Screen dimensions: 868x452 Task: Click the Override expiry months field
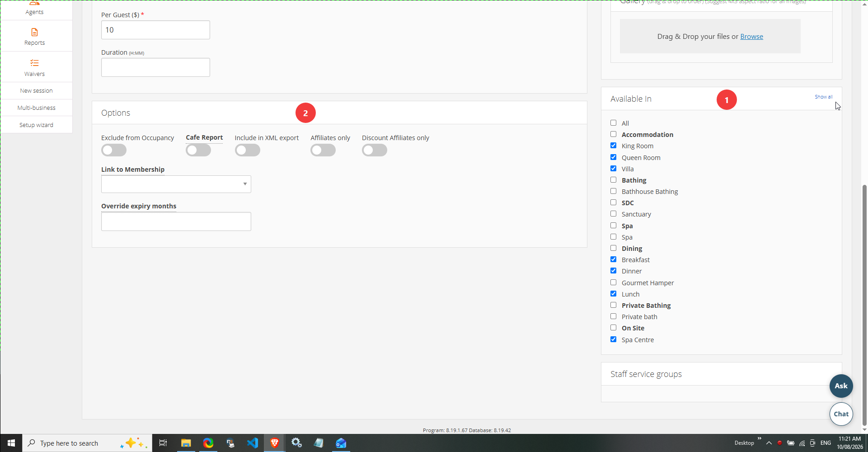176,221
